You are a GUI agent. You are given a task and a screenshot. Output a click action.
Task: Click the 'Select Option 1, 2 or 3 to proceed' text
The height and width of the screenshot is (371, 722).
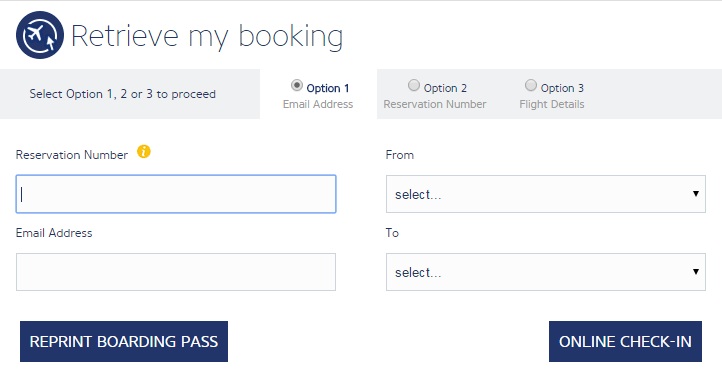tap(122, 94)
